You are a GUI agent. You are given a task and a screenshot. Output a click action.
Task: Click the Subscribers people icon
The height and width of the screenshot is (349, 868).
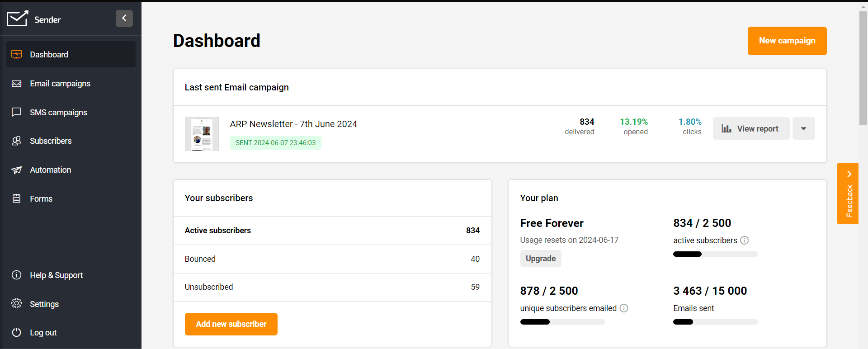(17, 141)
